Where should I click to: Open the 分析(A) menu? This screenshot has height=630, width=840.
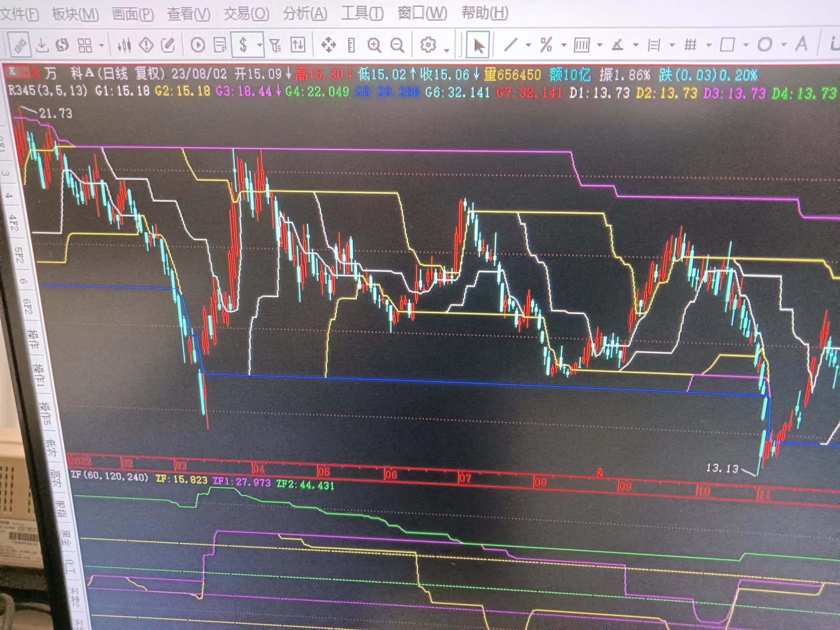[305, 13]
